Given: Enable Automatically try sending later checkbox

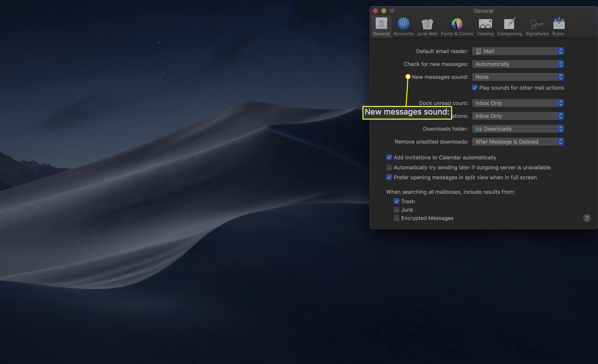Looking at the screenshot, I should coord(389,167).
